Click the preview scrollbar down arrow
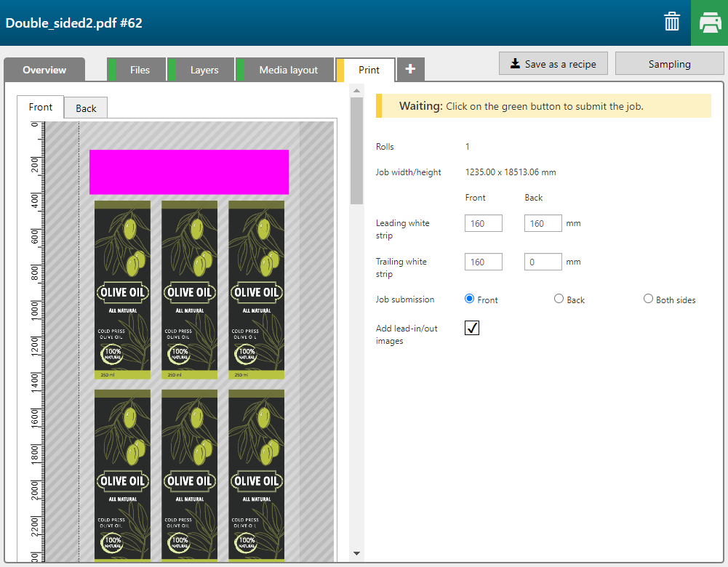 pyautogui.click(x=356, y=553)
